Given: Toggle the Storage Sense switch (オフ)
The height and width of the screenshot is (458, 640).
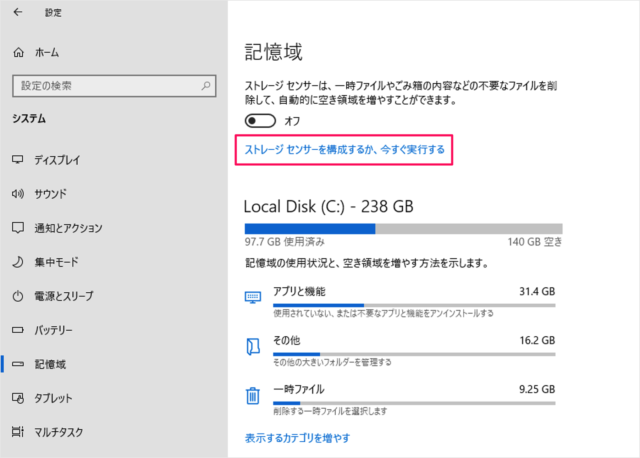Looking at the screenshot, I should coord(260,121).
